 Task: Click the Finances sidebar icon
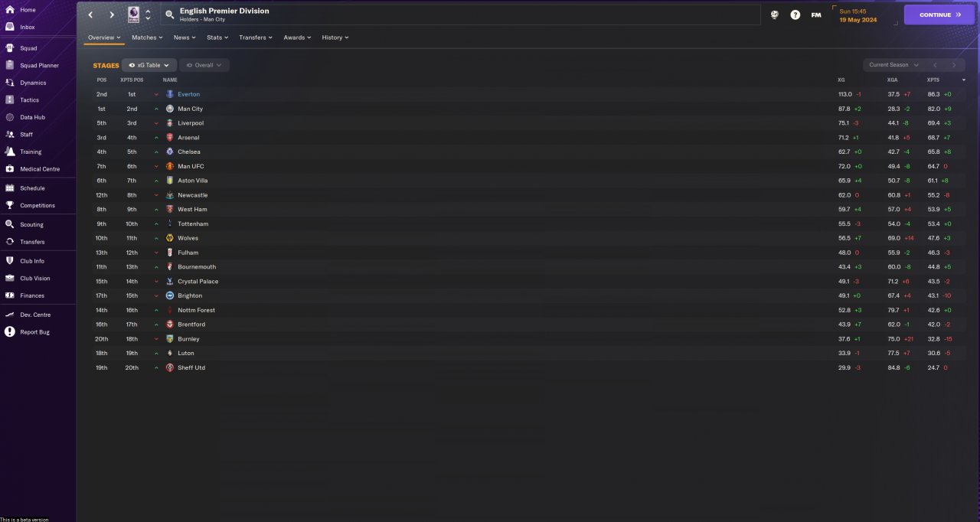[x=10, y=295]
